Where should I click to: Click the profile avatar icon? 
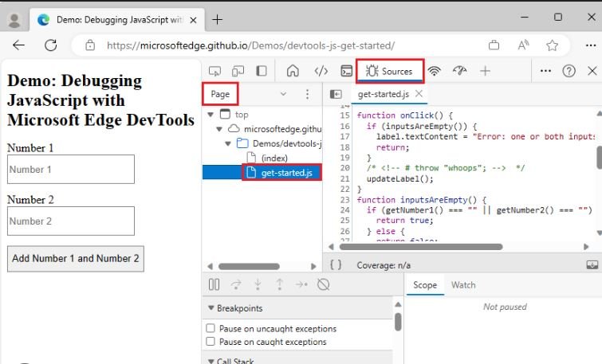(14, 21)
